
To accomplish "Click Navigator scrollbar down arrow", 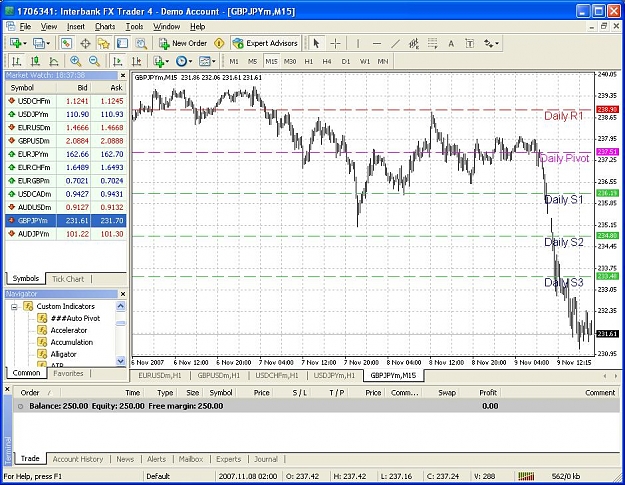I will (120, 361).
